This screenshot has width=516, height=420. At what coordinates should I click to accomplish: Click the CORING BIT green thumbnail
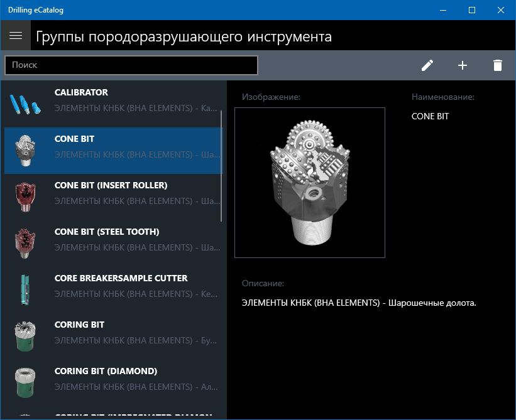point(25,337)
